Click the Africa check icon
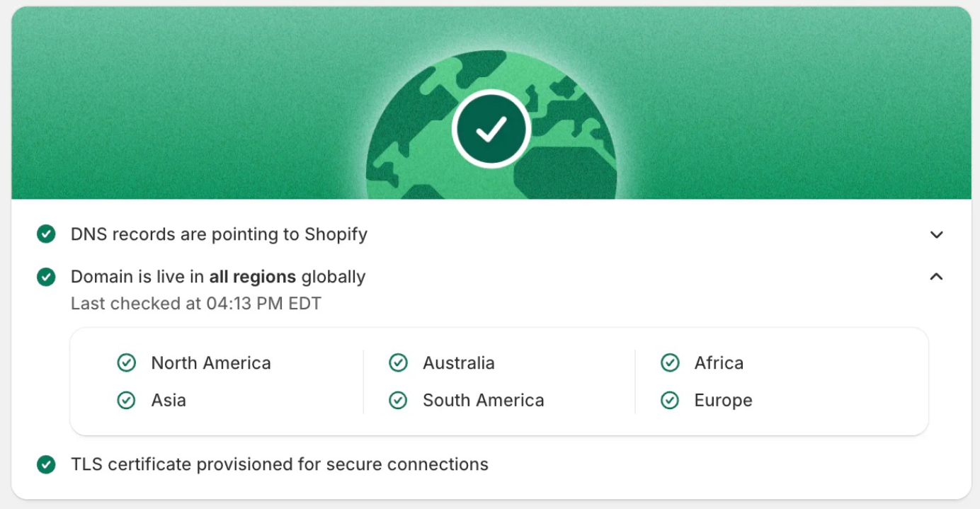Image resolution: width=980 pixels, height=509 pixels. coord(670,363)
